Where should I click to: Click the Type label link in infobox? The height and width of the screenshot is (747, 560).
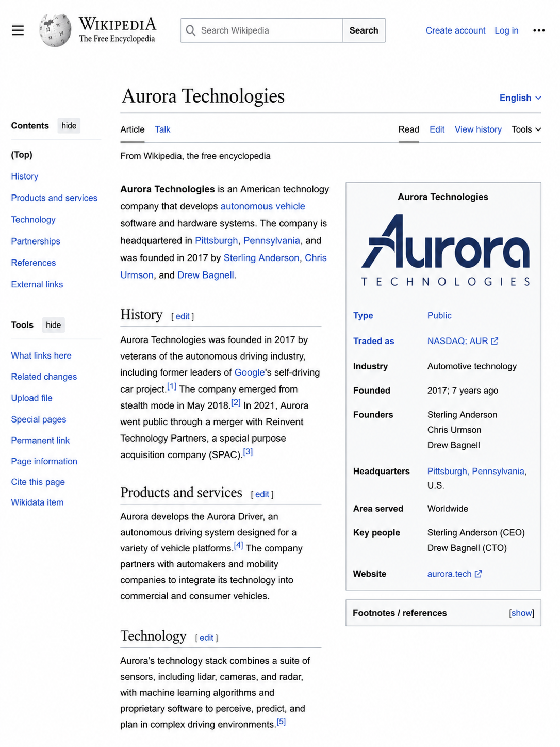pos(363,316)
